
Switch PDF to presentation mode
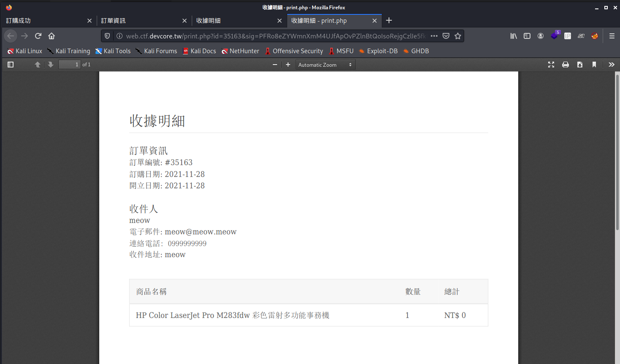tap(551, 65)
